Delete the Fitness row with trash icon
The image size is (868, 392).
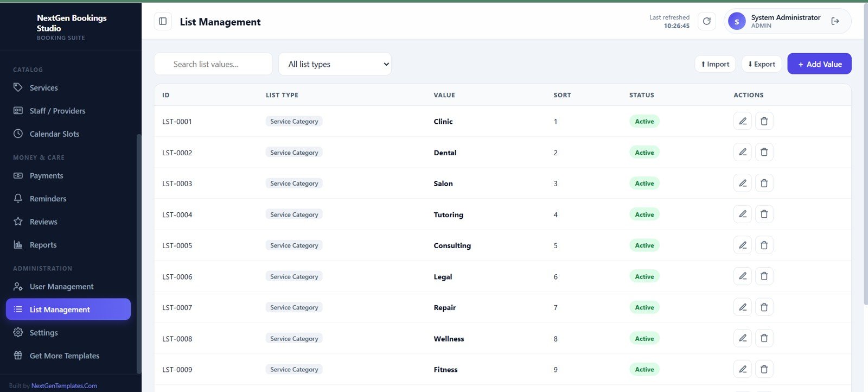(x=764, y=369)
